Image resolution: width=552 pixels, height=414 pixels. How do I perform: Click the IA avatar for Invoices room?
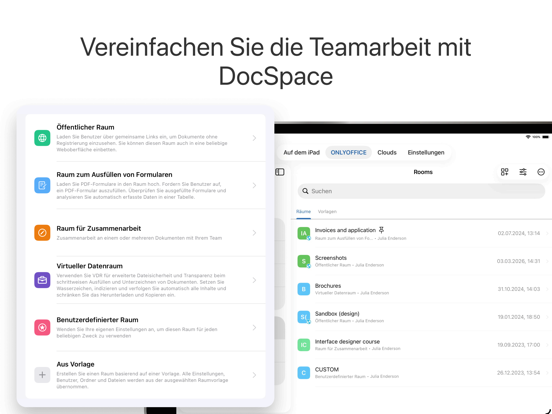tap(303, 233)
